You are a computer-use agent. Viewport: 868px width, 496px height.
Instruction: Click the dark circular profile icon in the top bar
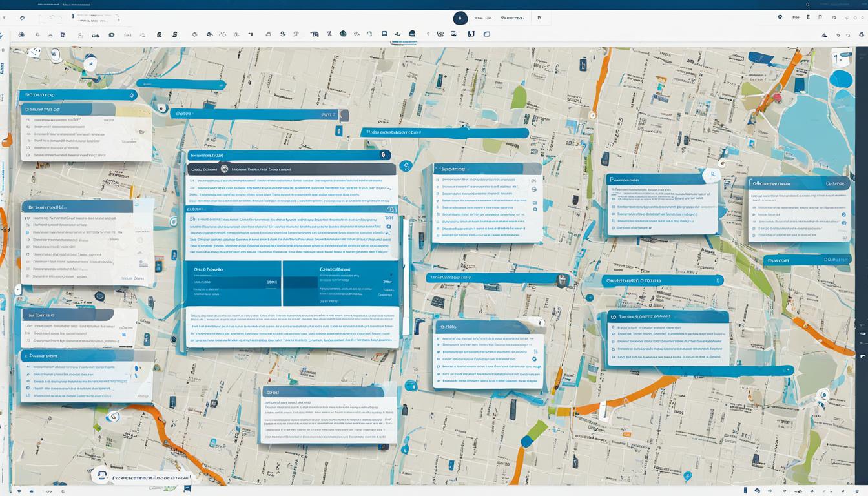[x=460, y=18]
